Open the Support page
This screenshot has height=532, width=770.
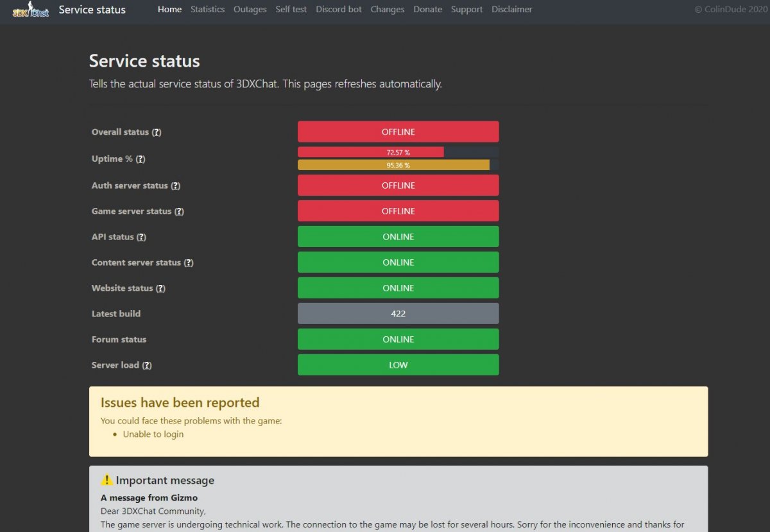click(x=466, y=9)
